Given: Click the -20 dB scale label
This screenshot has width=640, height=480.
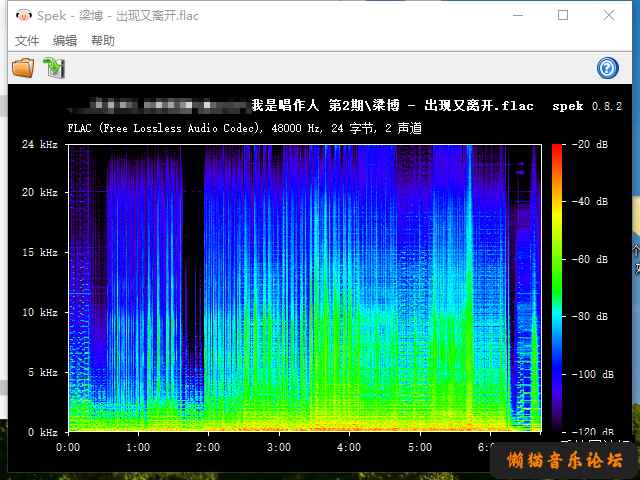Looking at the screenshot, I should pyautogui.click(x=590, y=144).
